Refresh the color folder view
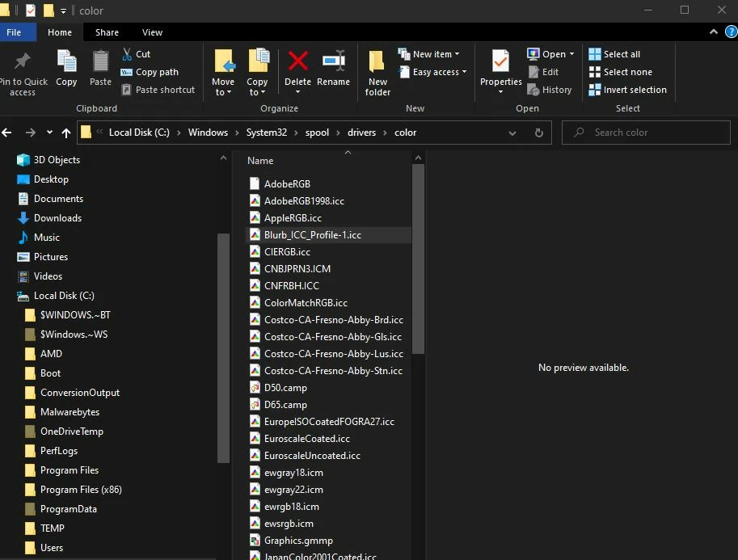 [539, 133]
